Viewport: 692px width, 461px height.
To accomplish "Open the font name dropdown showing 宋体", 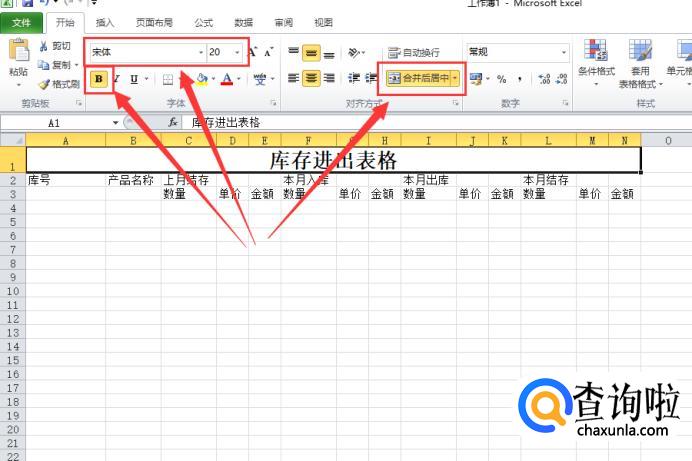I will click(201, 52).
